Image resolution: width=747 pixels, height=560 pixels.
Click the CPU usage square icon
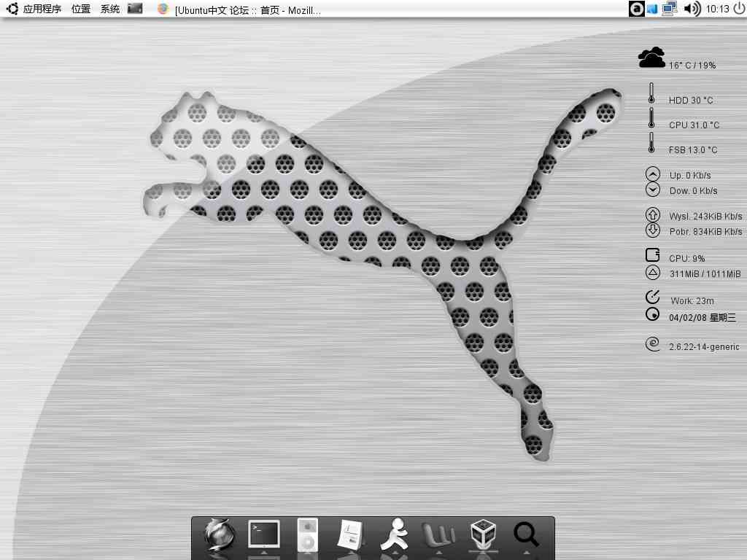[x=653, y=255]
